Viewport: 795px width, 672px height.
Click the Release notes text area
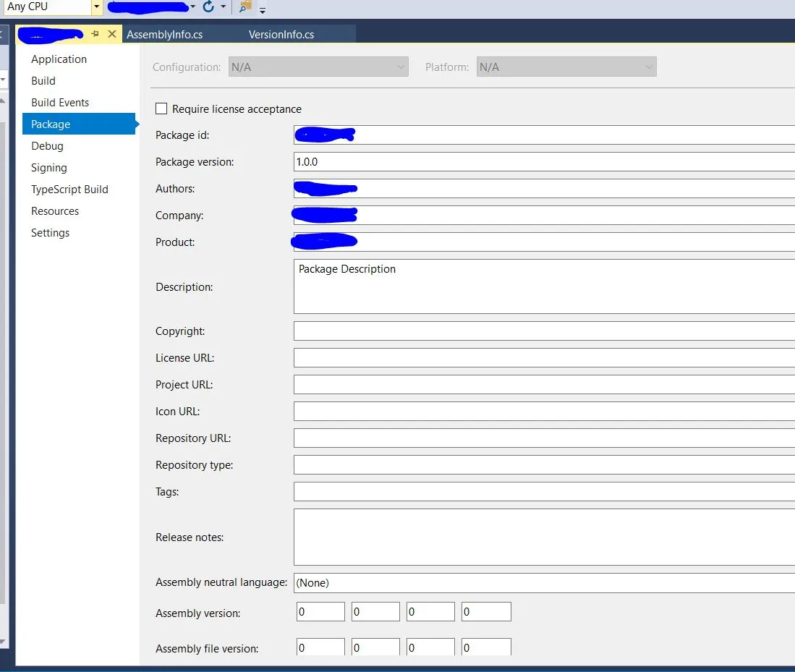pyautogui.click(x=544, y=537)
